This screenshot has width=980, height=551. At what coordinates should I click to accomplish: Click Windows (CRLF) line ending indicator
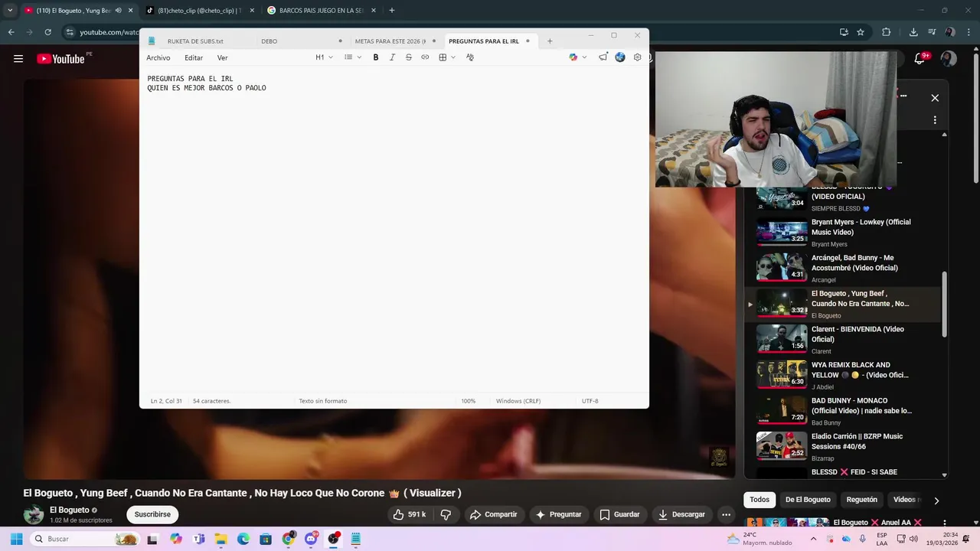tap(518, 401)
